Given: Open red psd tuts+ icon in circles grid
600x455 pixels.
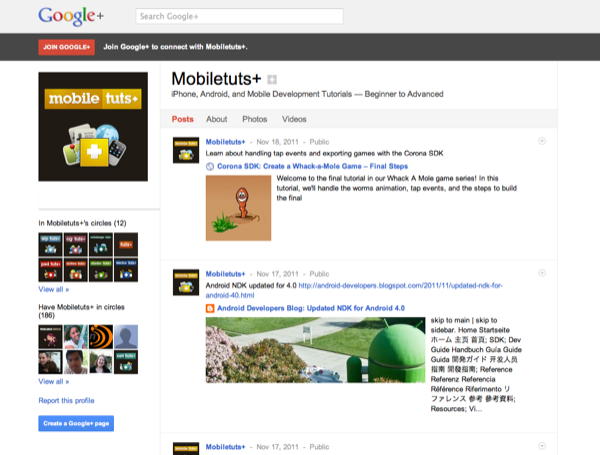Looking at the screenshot, I should click(50, 270).
